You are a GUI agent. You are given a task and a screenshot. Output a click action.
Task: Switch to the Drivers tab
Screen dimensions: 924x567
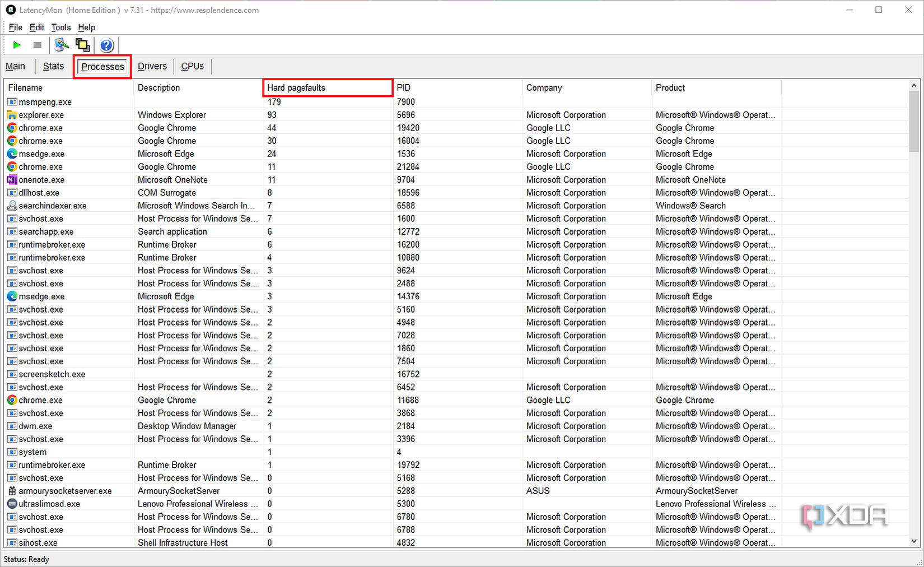(x=152, y=66)
